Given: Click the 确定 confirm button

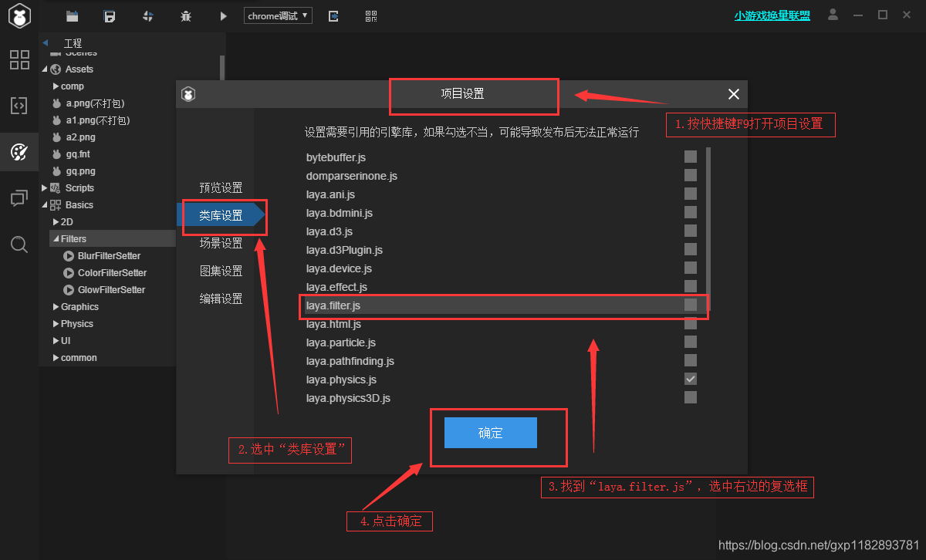Looking at the screenshot, I should click(x=491, y=433).
